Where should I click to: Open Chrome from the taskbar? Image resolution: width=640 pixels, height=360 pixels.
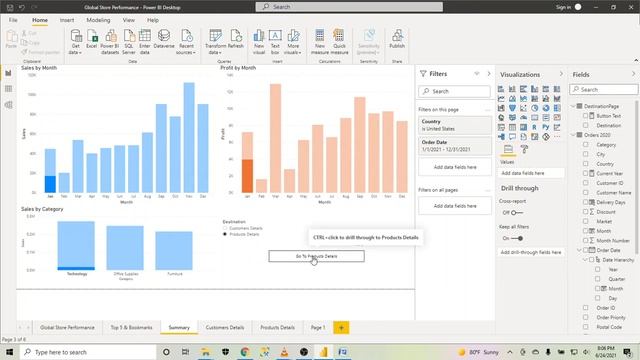click(245, 352)
